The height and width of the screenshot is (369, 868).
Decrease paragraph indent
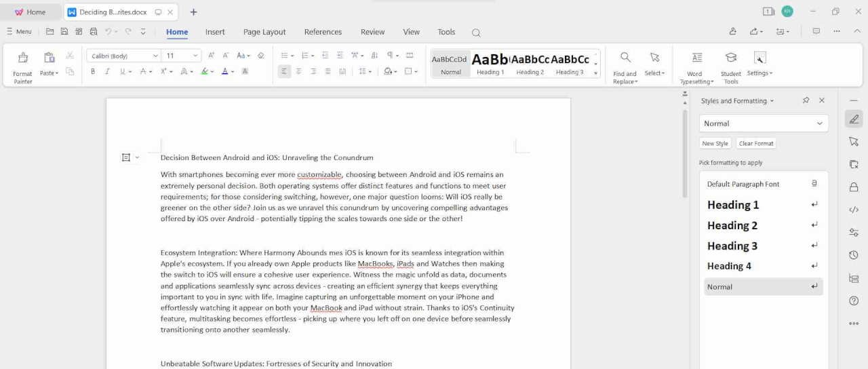[x=325, y=56]
